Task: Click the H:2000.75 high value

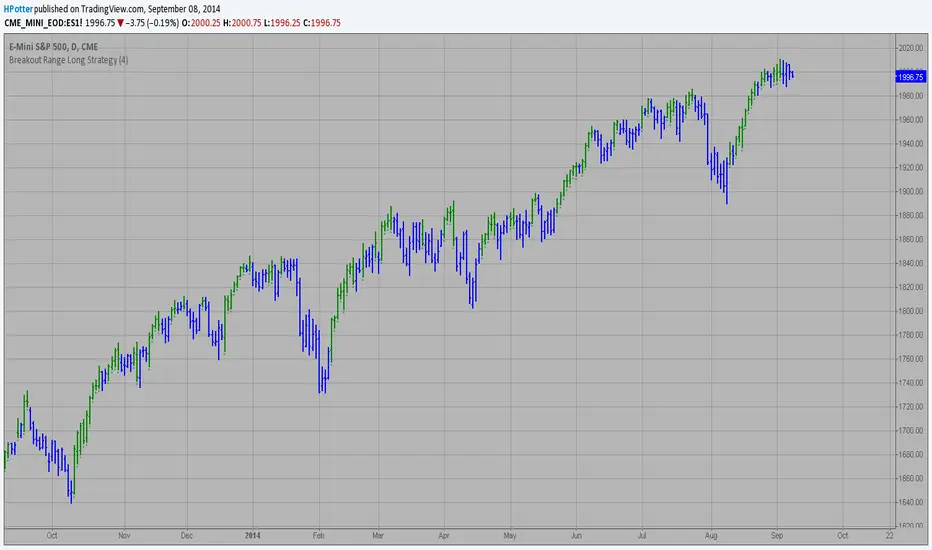Action: coord(242,23)
